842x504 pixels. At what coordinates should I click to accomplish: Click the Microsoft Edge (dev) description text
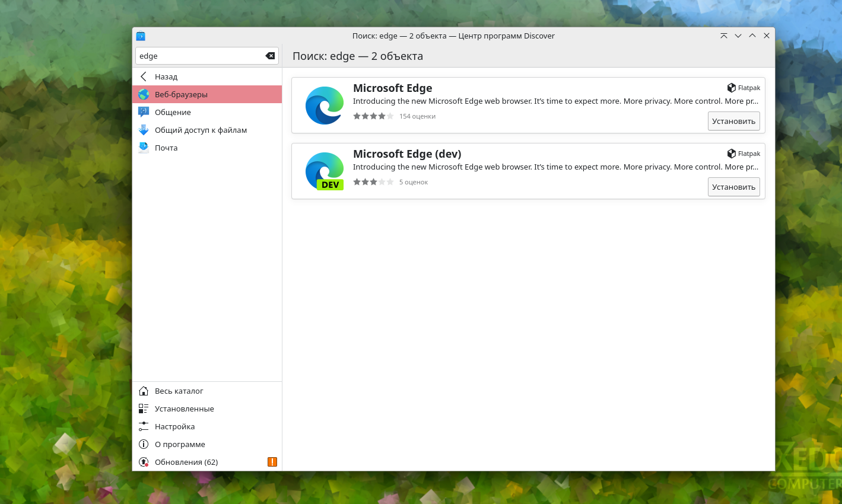coord(556,167)
